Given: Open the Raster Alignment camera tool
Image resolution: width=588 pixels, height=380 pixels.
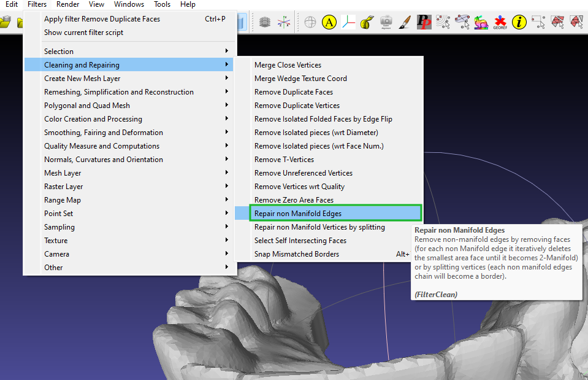Looking at the screenshot, I should click(x=386, y=21).
